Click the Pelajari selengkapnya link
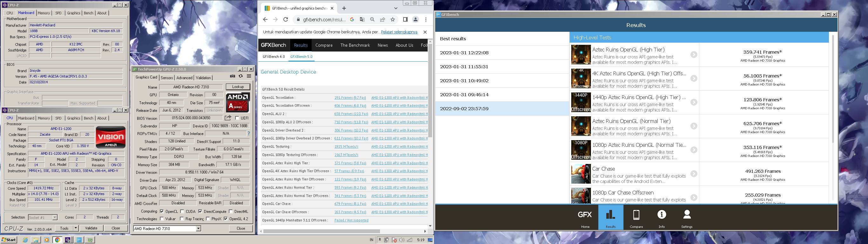Image resolution: width=868 pixels, height=244 pixels. click(x=399, y=32)
